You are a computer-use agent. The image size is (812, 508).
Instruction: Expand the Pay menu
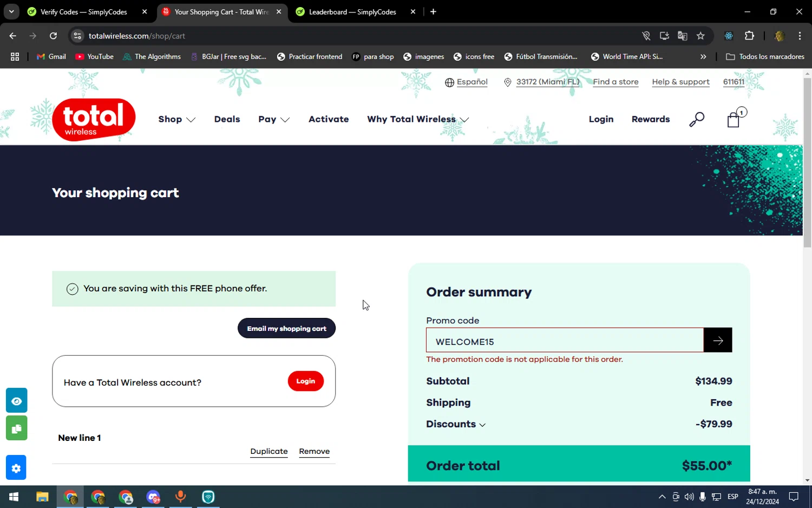click(x=274, y=119)
